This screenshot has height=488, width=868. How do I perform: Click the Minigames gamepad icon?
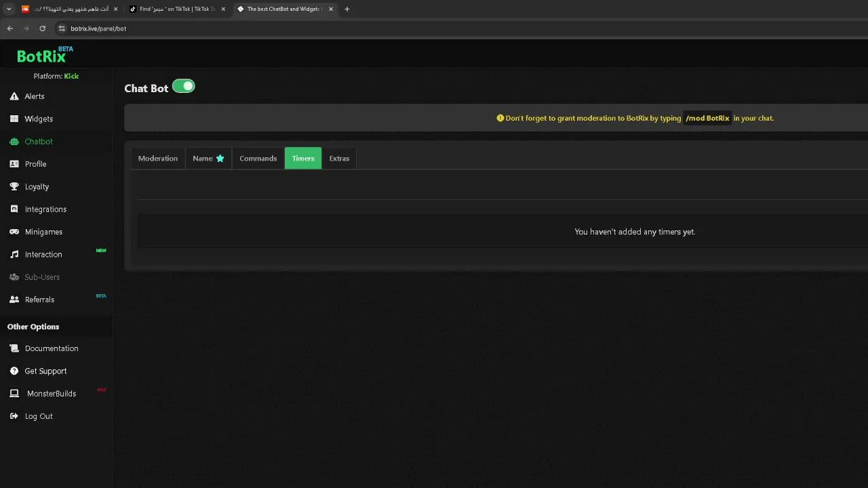[14, 232]
